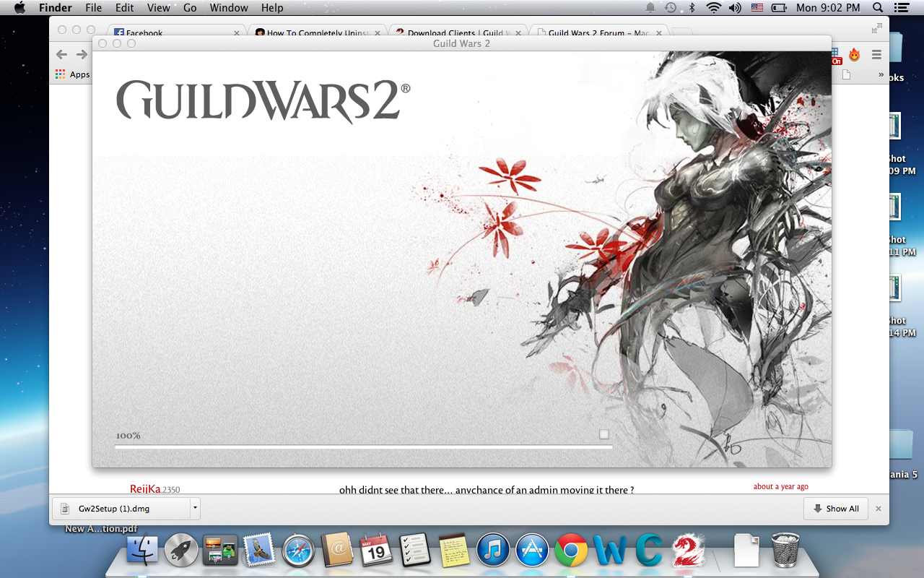Click the Hola flame extension in Chrome

pos(855,54)
